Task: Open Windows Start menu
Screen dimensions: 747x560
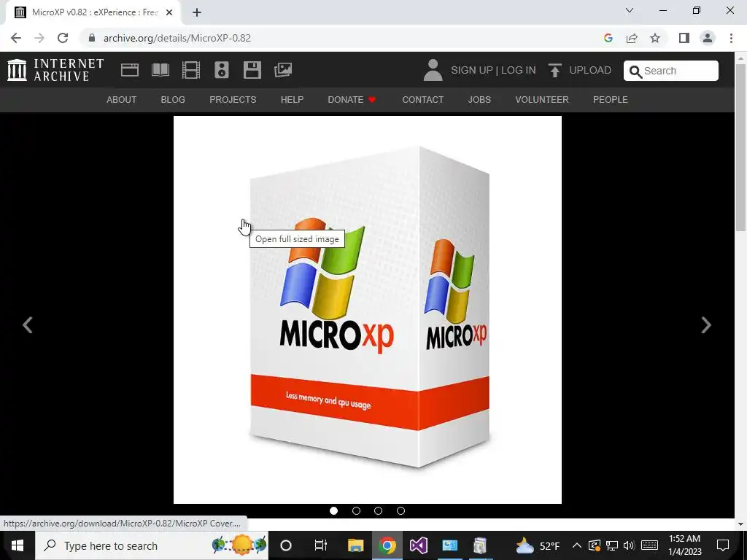Action: point(18,545)
